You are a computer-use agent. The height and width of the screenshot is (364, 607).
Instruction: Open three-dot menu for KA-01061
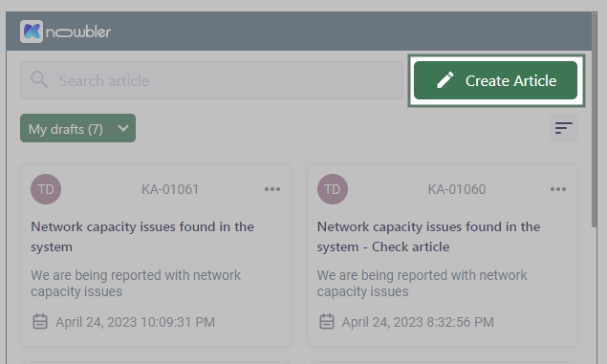coord(272,189)
